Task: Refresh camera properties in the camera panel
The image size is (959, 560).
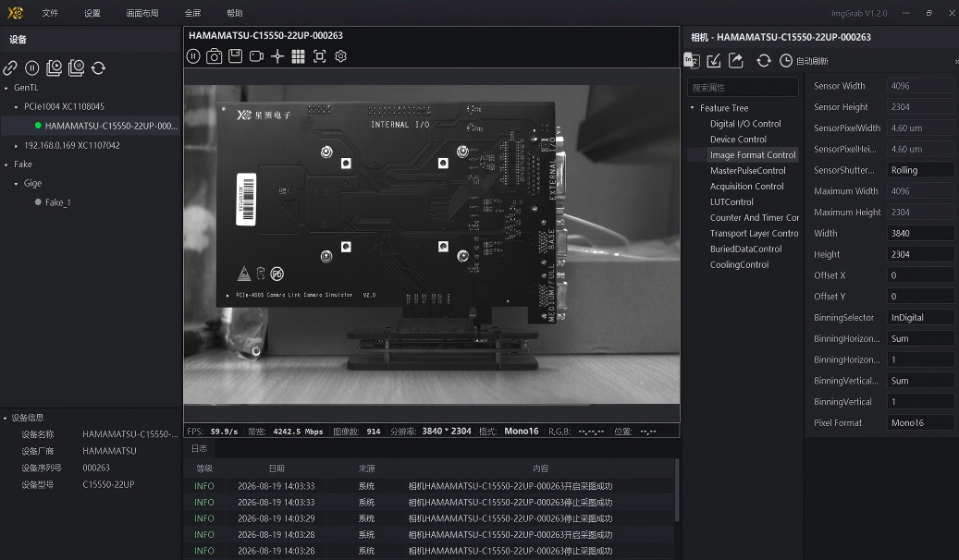Action: pyautogui.click(x=763, y=60)
